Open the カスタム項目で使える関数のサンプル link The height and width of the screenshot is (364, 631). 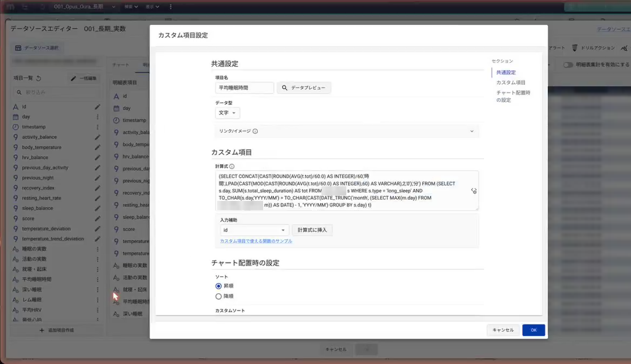tap(256, 241)
